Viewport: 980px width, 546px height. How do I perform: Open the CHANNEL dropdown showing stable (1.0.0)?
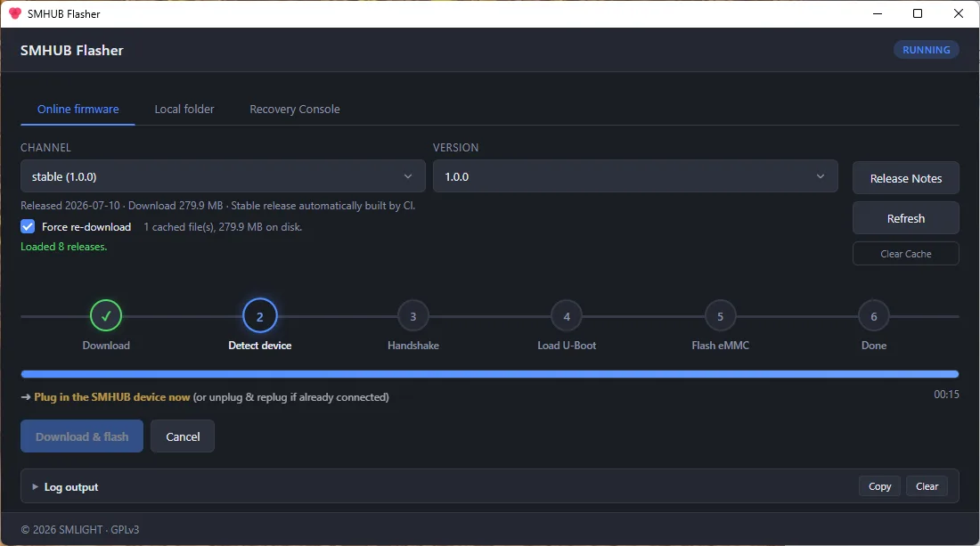point(223,176)
